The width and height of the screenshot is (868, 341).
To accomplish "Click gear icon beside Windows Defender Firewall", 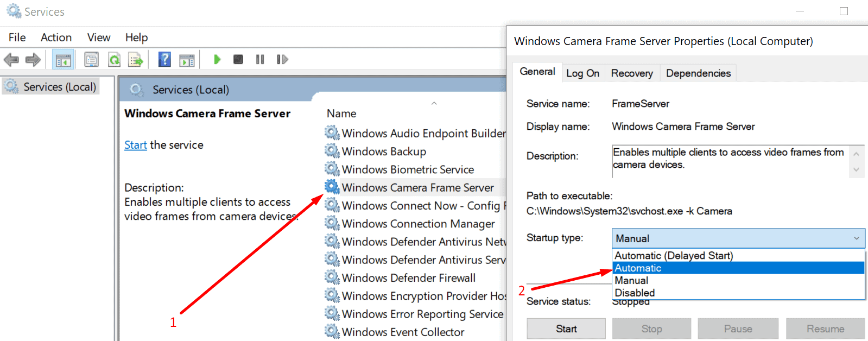I will coord(332,277).
